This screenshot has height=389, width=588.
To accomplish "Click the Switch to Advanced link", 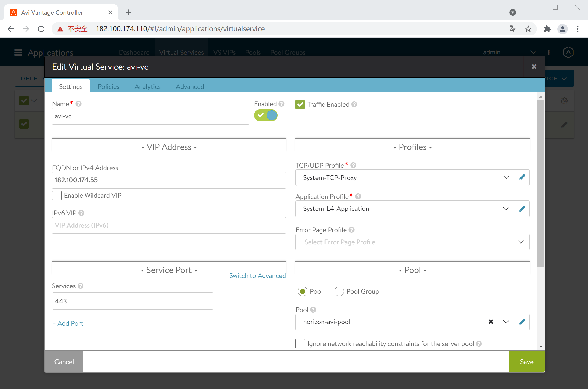I will click(x=257, y=276).
